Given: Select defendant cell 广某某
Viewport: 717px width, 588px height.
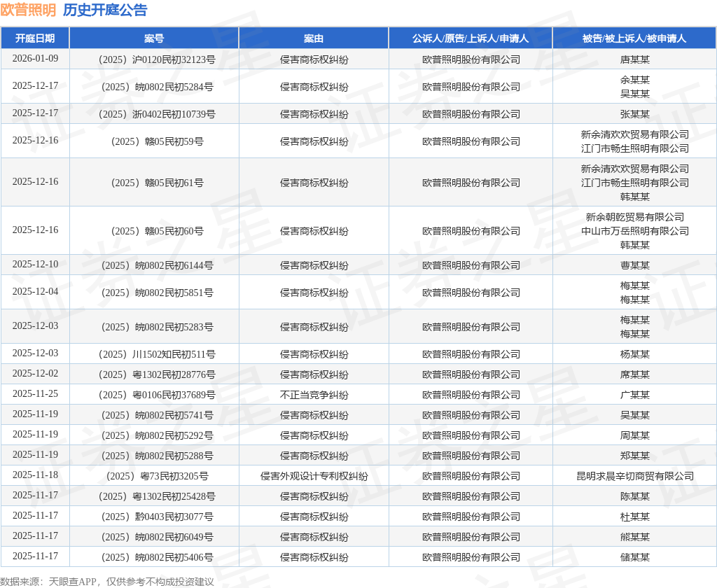Looking at the screenshot, I should (x=634, y=395).
